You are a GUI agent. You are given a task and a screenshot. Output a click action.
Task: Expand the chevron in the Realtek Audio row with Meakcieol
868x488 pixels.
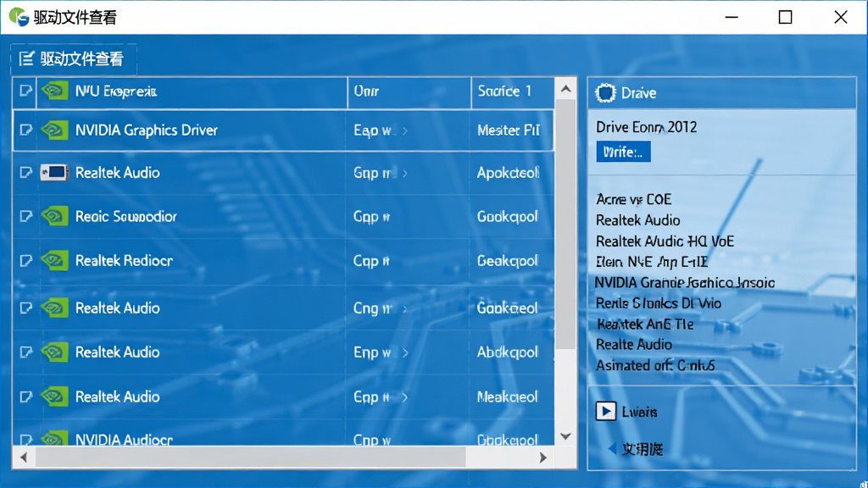click(404, 397)
